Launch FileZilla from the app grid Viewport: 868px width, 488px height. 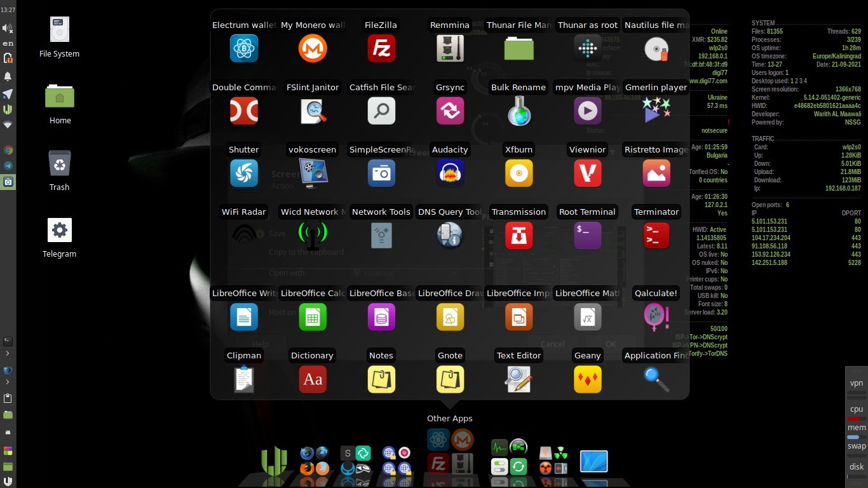point(381,48)
